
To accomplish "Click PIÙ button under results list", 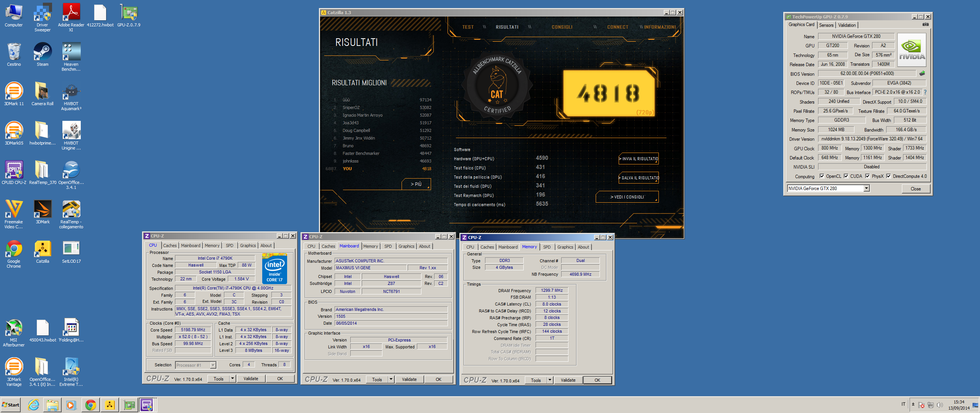I will click(x=416, y=184).
